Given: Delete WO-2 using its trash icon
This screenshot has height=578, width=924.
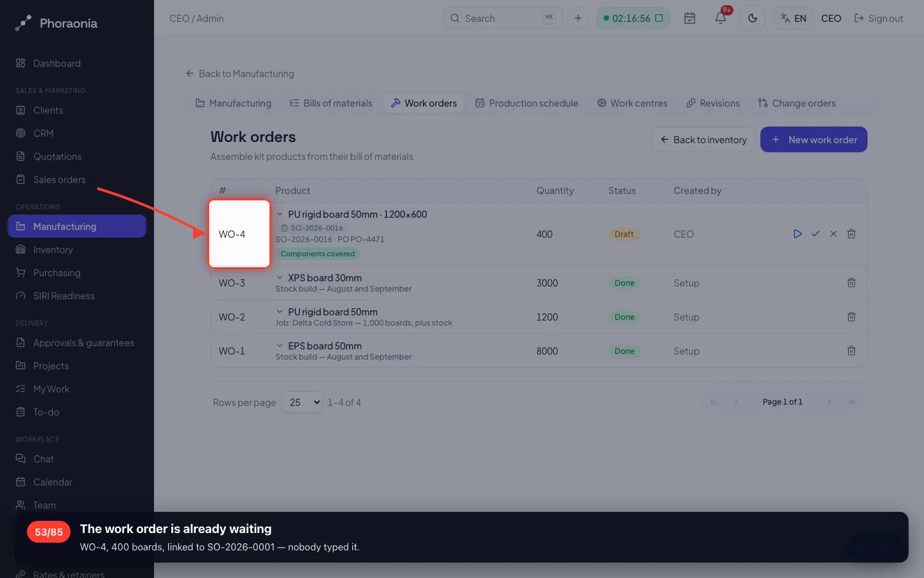Looking at the screenshot, I should point(851,317).
